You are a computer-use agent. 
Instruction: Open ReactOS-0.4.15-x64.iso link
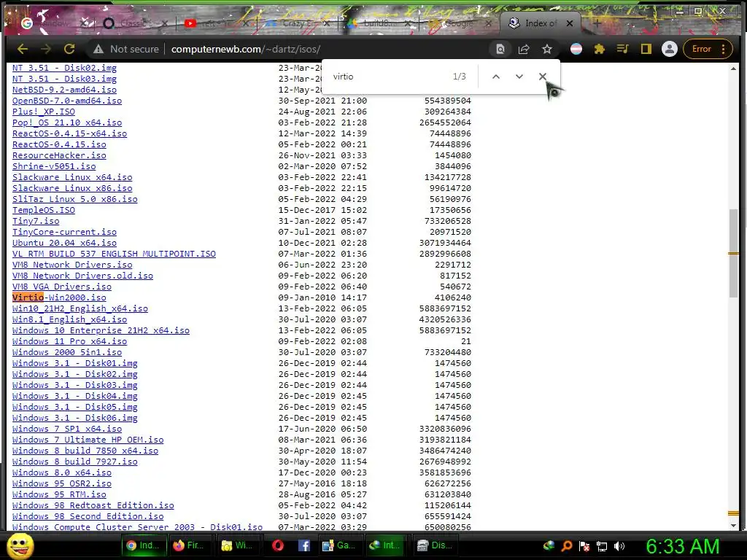tap(69, 133)
